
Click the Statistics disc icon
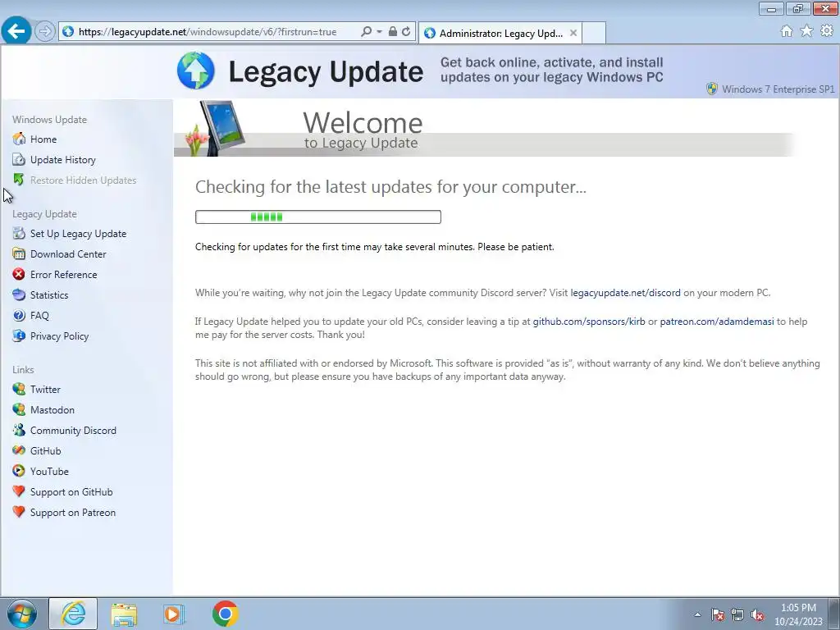(19, 294)
